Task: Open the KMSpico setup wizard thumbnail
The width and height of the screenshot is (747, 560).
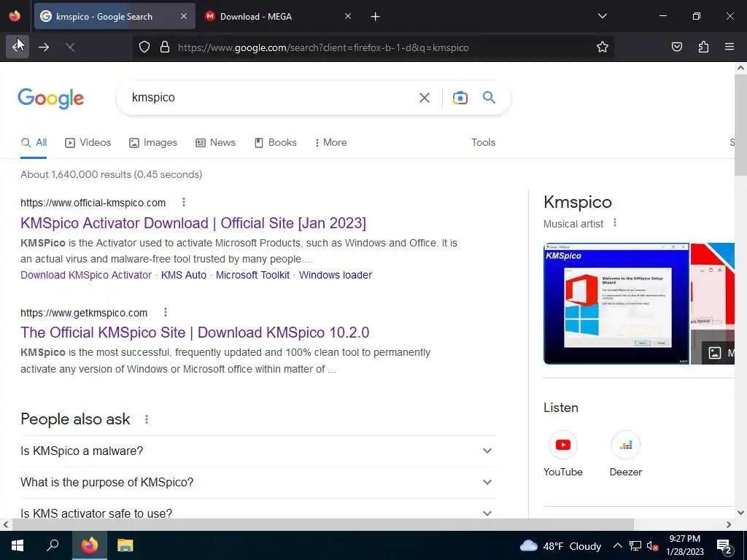Action: tap(616, 303)
